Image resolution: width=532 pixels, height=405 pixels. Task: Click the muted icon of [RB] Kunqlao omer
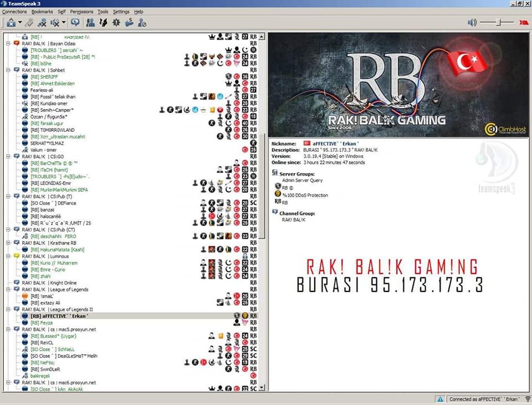[25, 103]
